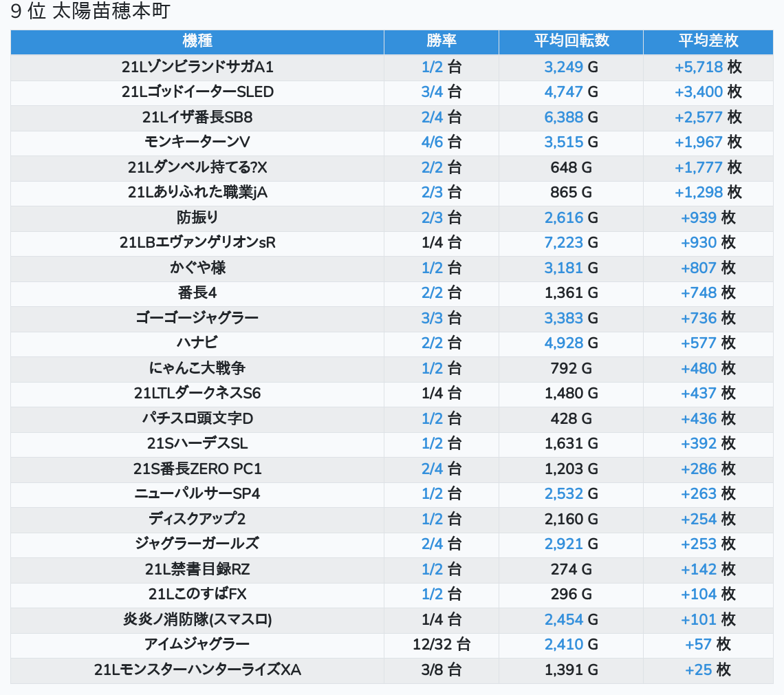The image size is (784, 695).
Task: Select the 3/3 台 win rate
Action: click(x=441, y=318)
